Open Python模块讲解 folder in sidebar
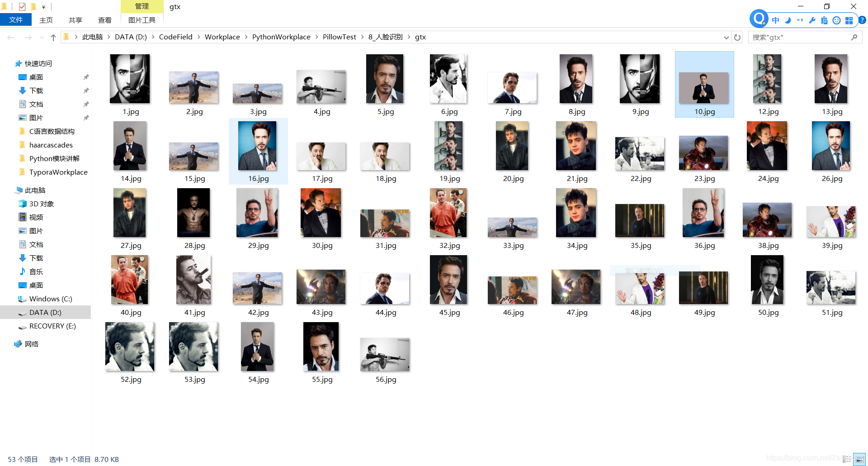868x466 pixels. point(54,159)
